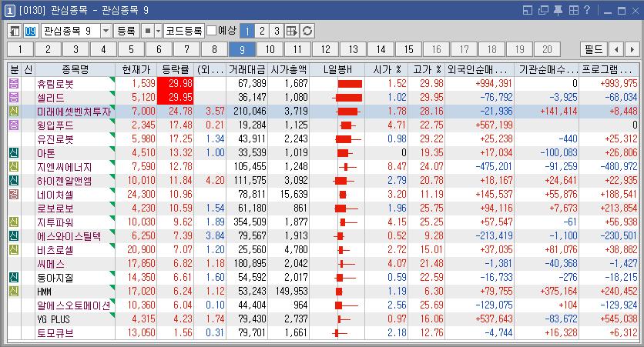
Task: Click the four-pane grid layout icon in title bar
Action: click(x=574, y=10)
